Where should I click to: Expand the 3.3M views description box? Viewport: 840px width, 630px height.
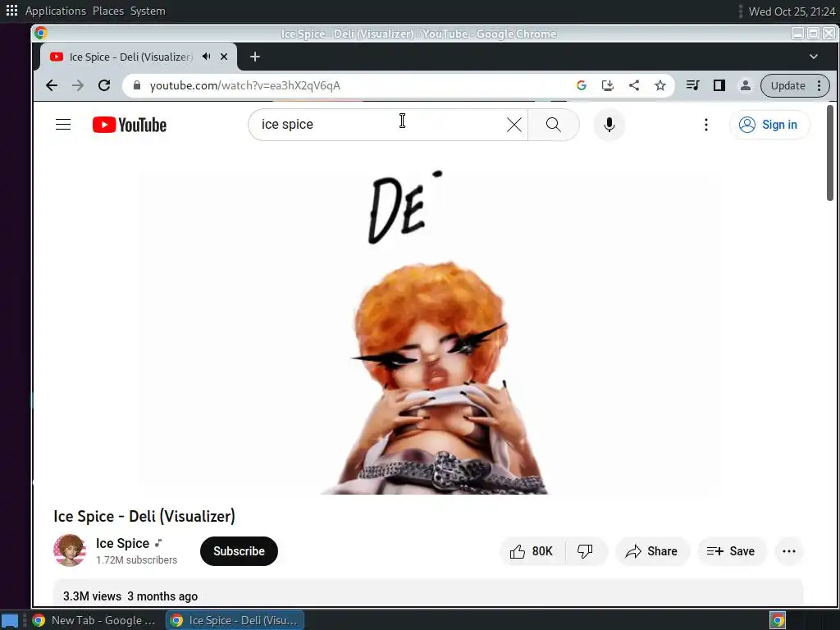[428, 592]
